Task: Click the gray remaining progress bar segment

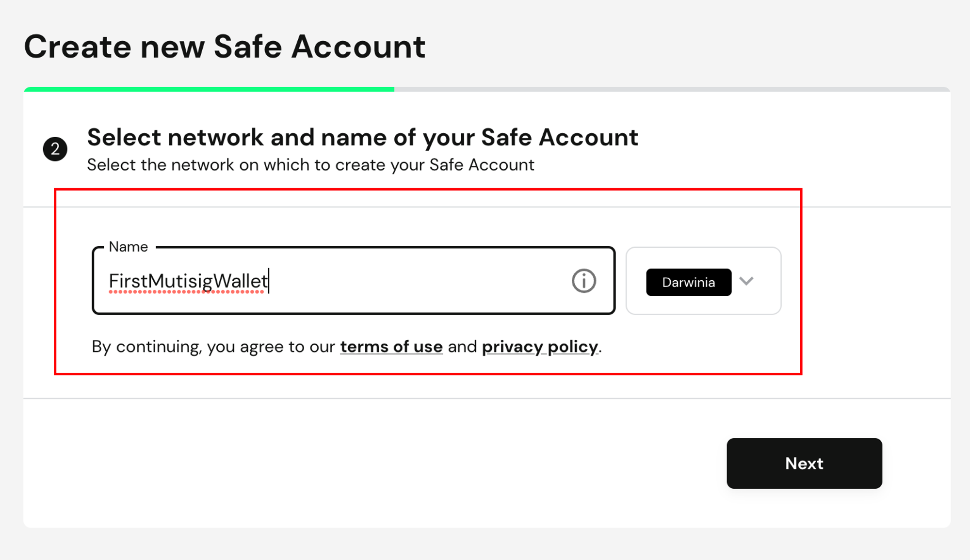Action: [672, 89]
